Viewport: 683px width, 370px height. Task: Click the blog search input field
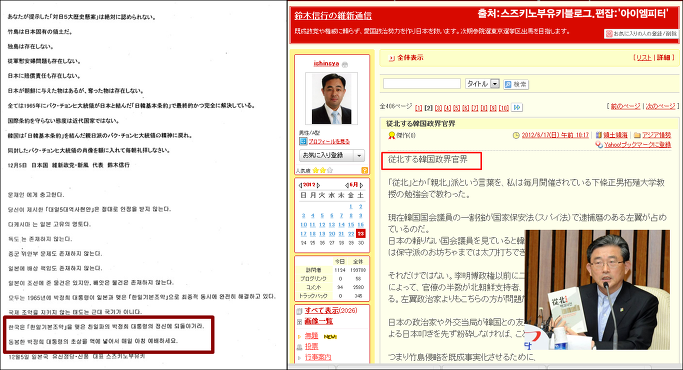click(422, 84)
